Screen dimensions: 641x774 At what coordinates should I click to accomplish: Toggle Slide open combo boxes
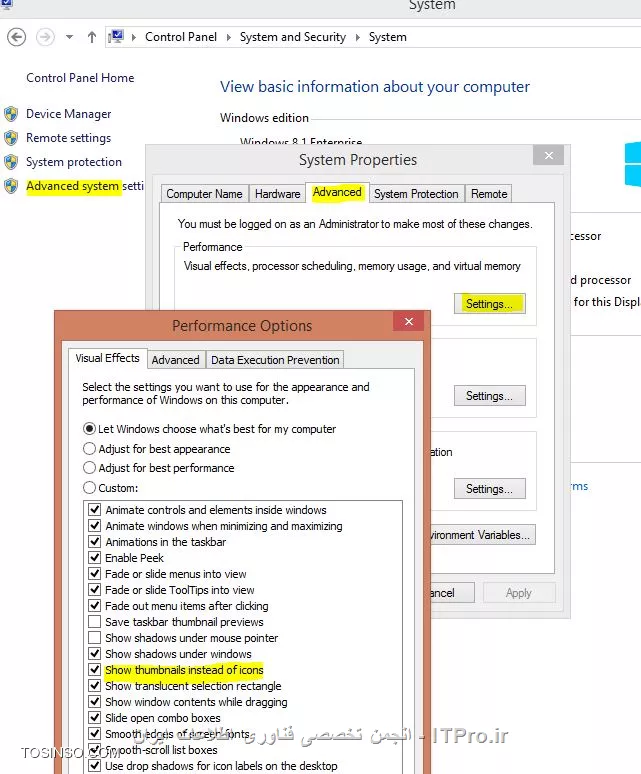[95, 718]
